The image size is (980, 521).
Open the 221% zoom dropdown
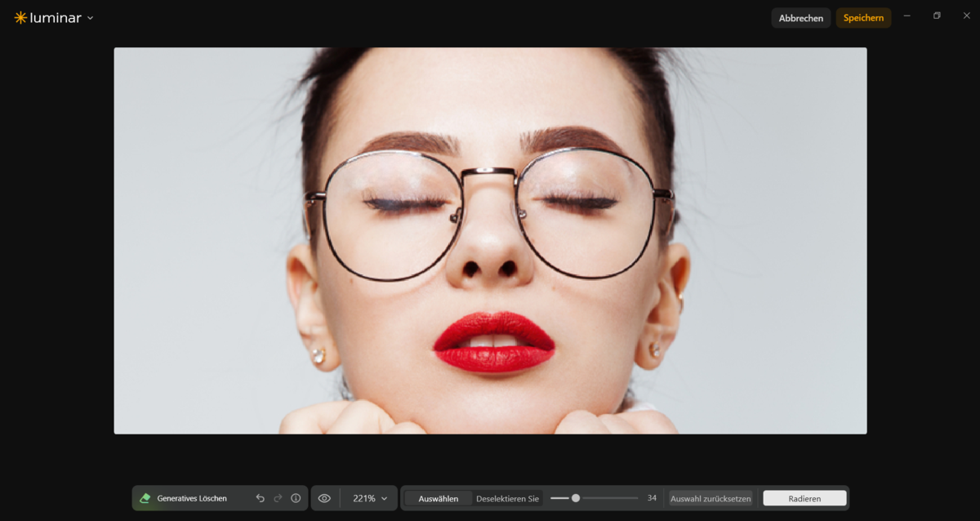(x=370, y=498)
